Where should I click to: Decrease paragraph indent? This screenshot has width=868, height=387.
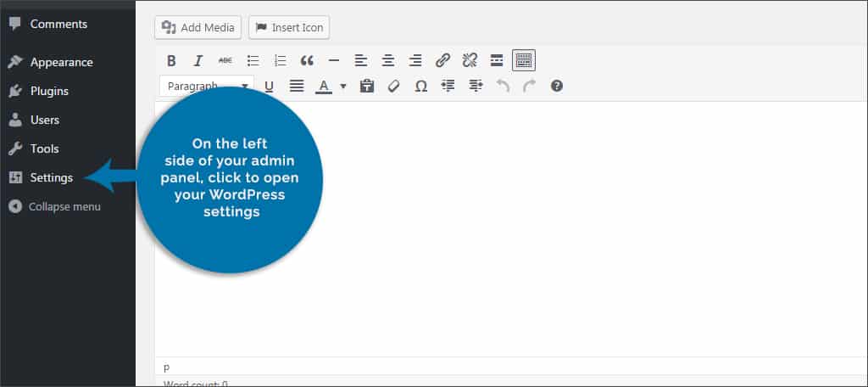point(448,87)
